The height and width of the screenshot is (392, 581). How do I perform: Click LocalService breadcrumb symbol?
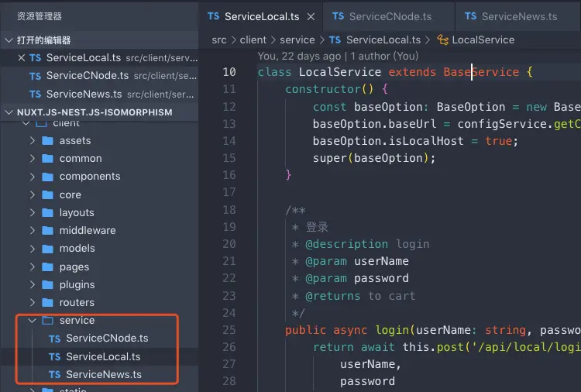[483, 40]
